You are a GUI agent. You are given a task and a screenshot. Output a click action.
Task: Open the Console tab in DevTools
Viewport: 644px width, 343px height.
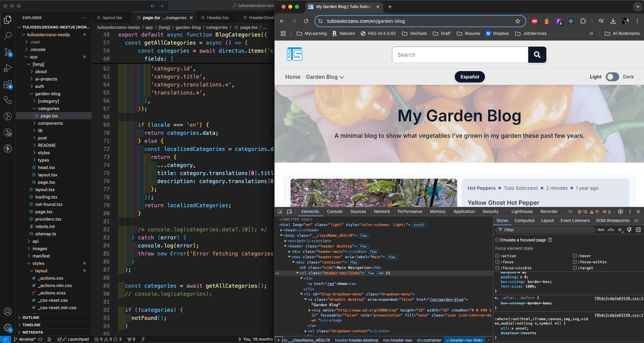pyautogui.click(x=335, y=212)
